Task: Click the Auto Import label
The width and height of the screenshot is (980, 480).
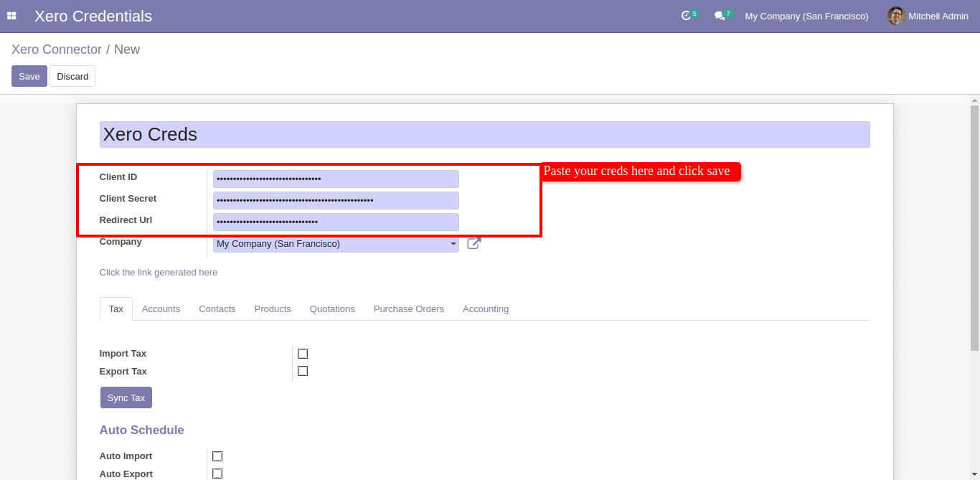Action: pyautogui.click(x=126, y=456)
